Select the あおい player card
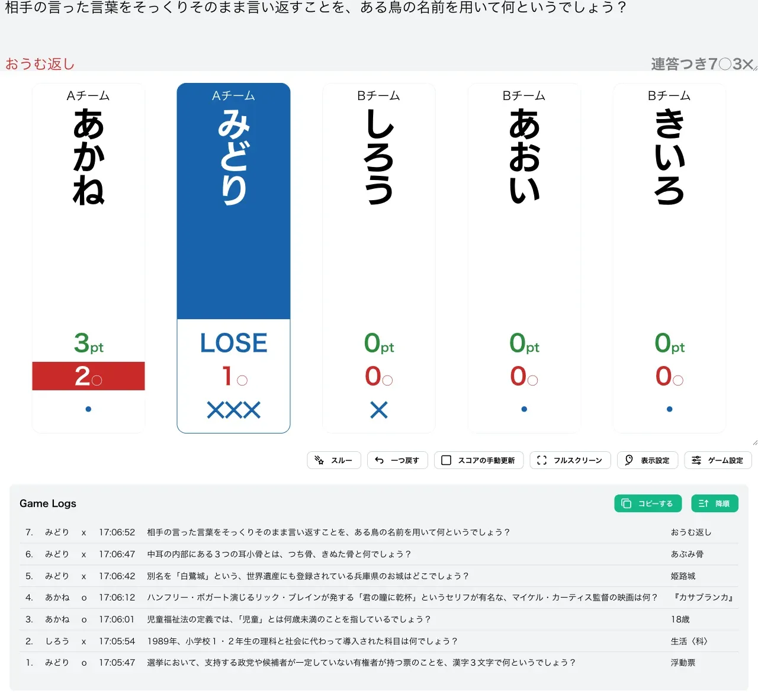This screenshot has height=700, width=758. click(524, 258)
